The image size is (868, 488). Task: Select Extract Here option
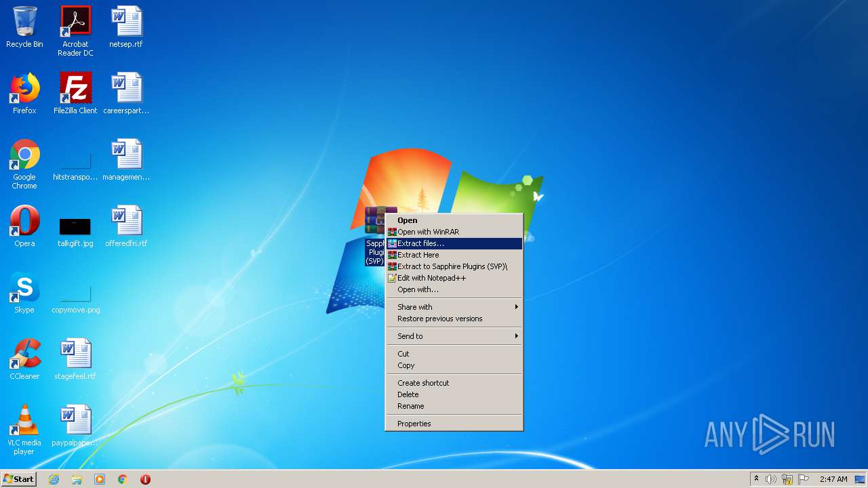454,255
